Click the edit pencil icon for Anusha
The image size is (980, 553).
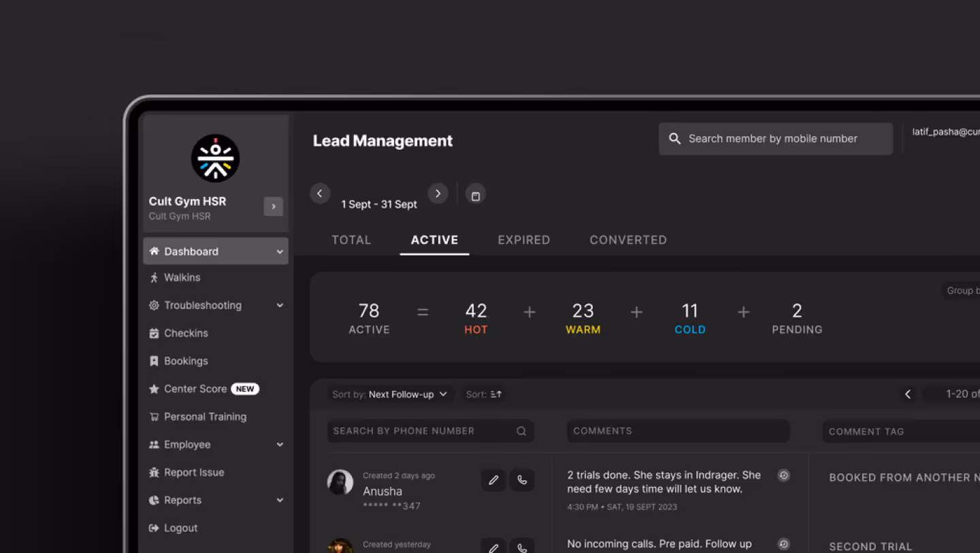tap(493, 480)
